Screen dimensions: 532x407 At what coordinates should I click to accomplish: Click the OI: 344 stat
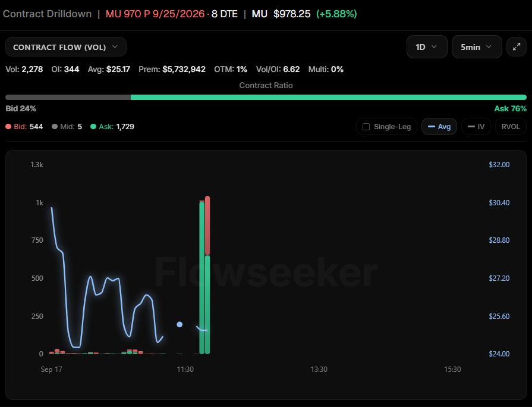click(65, 69)
